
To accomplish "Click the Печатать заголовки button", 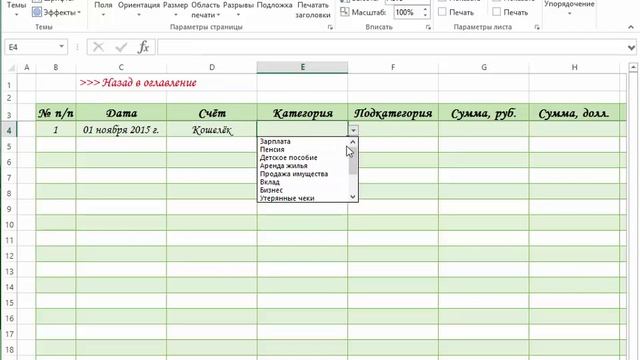I will [x=313, y=10].
